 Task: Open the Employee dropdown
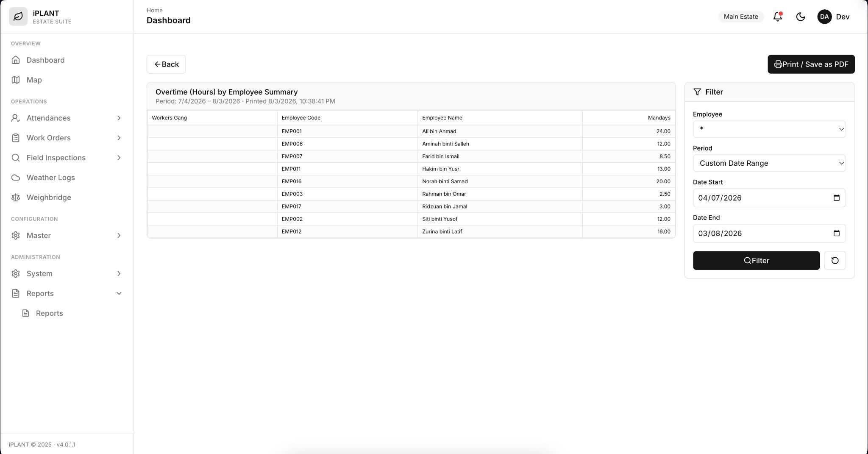[x=769, y=129]
